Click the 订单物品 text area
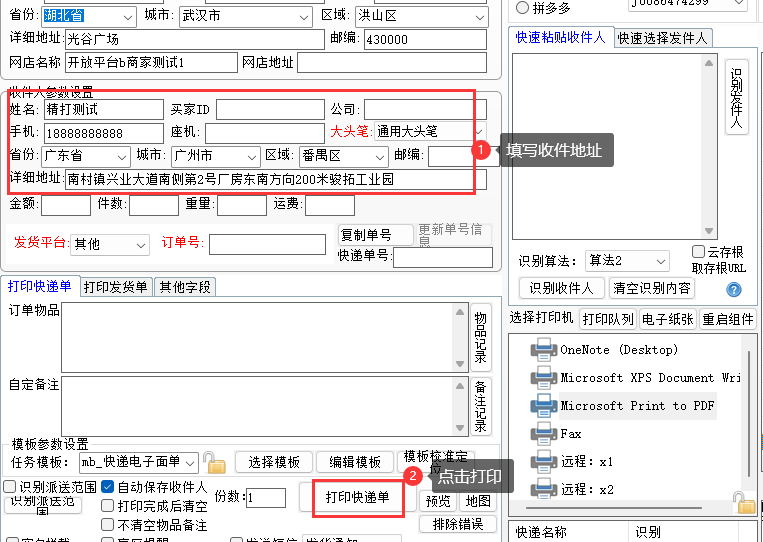This screenshot has width=763, height=542. click(x=263, y=335)
